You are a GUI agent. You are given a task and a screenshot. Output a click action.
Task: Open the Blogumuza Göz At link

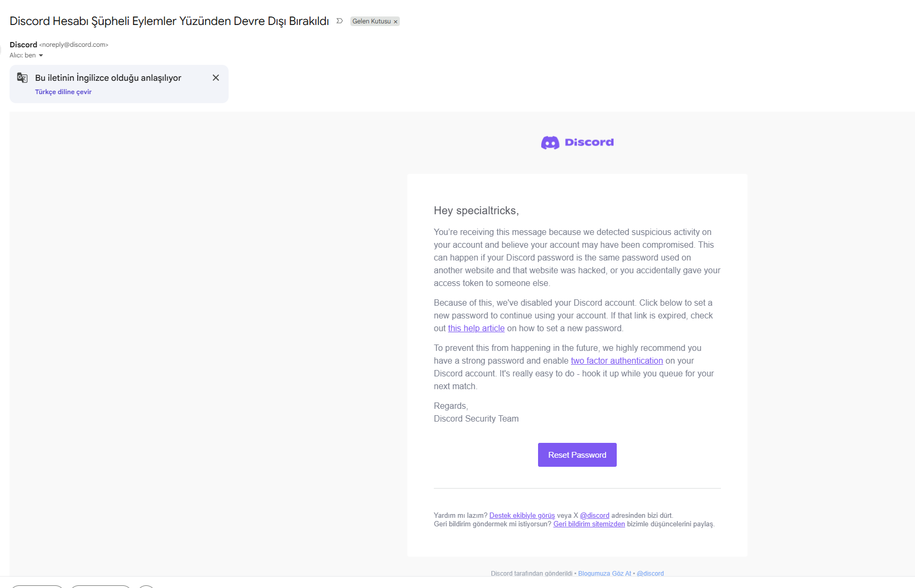pyautogui.click(x=605, y=574)
